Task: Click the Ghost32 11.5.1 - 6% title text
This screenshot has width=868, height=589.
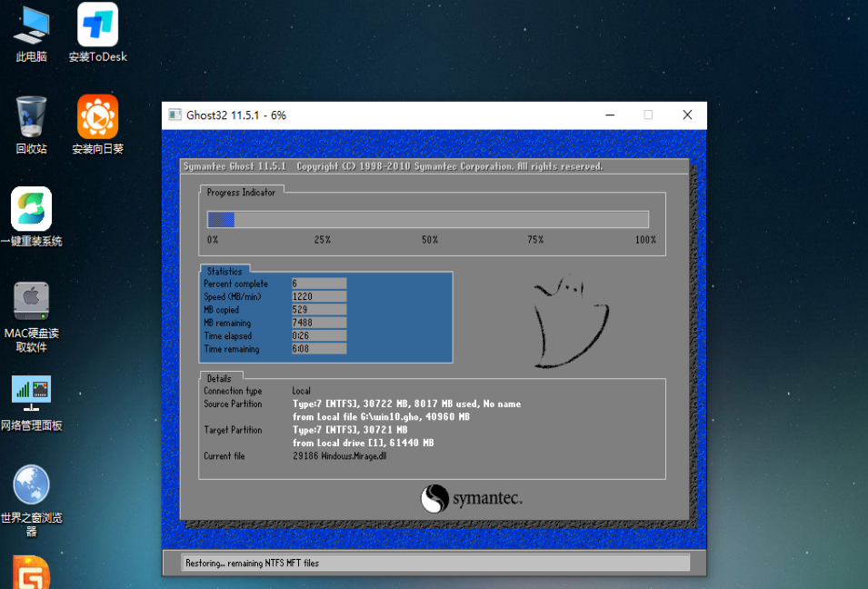Action: (236, 115)
